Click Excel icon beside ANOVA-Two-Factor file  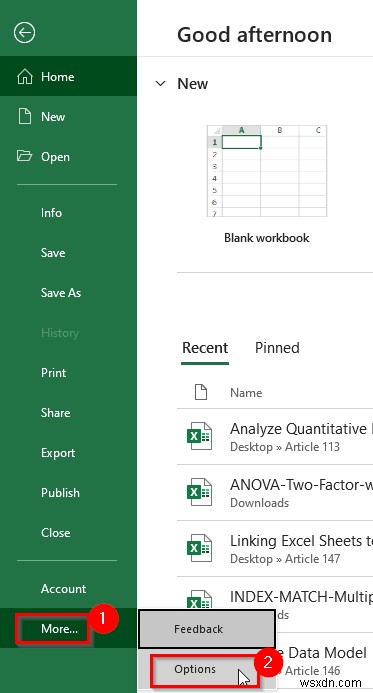coord(199,492)
